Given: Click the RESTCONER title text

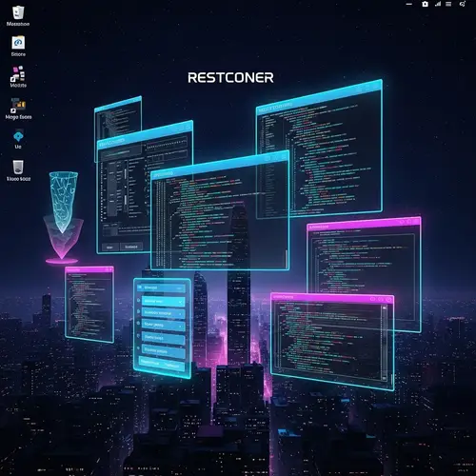Looking at the screenshot, I should click(230, 78).
